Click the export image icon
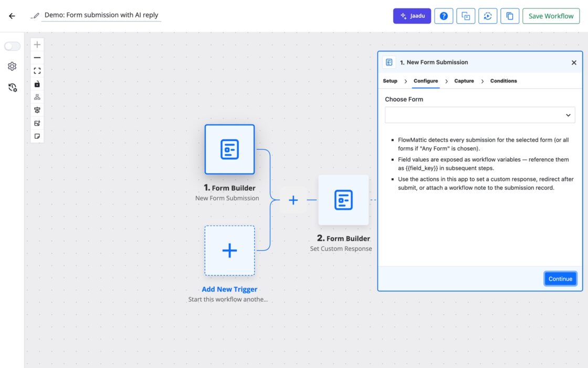 point(37,123)
